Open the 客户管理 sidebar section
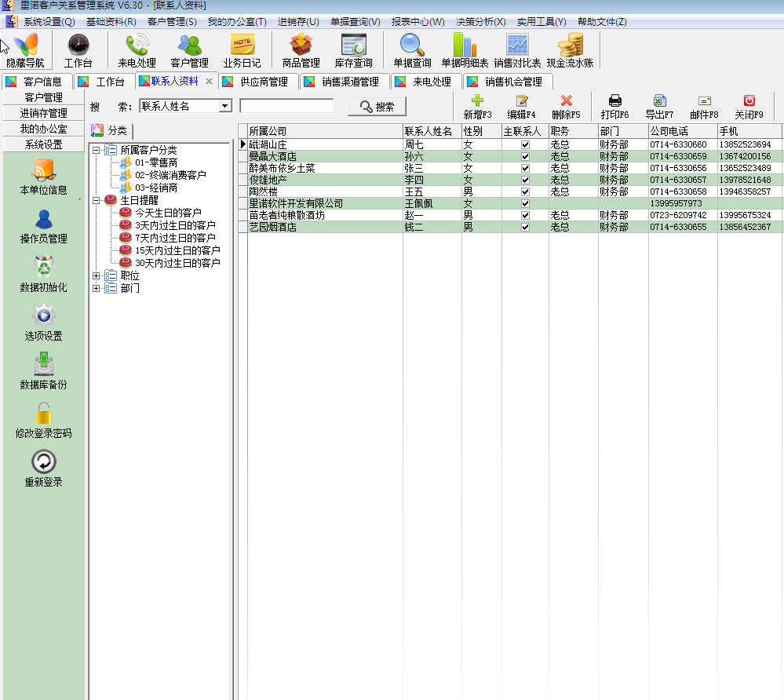 coord(43,97)
